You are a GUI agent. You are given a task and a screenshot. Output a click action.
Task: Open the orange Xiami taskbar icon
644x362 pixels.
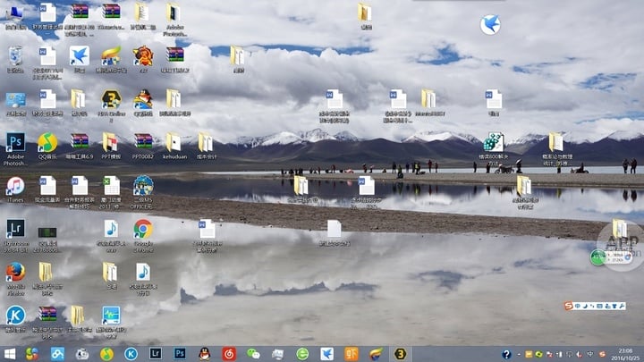[x=352, y=354]
